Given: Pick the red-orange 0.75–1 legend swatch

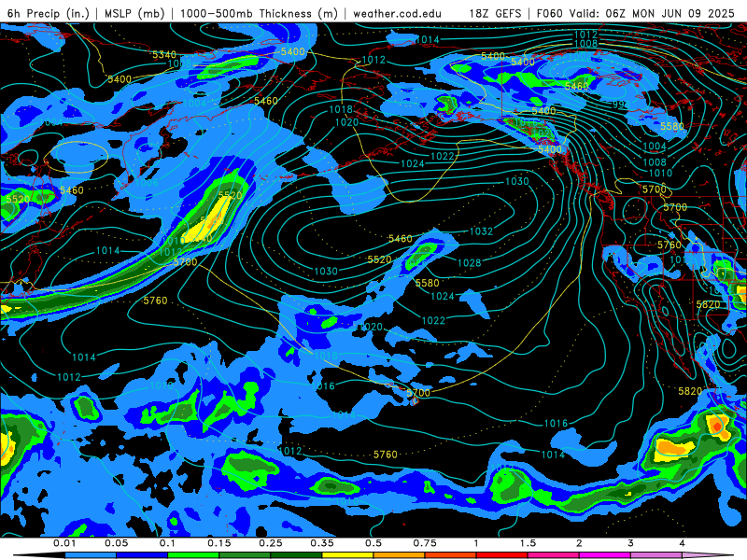Looking at the screenshot, I should click(451, 555).
